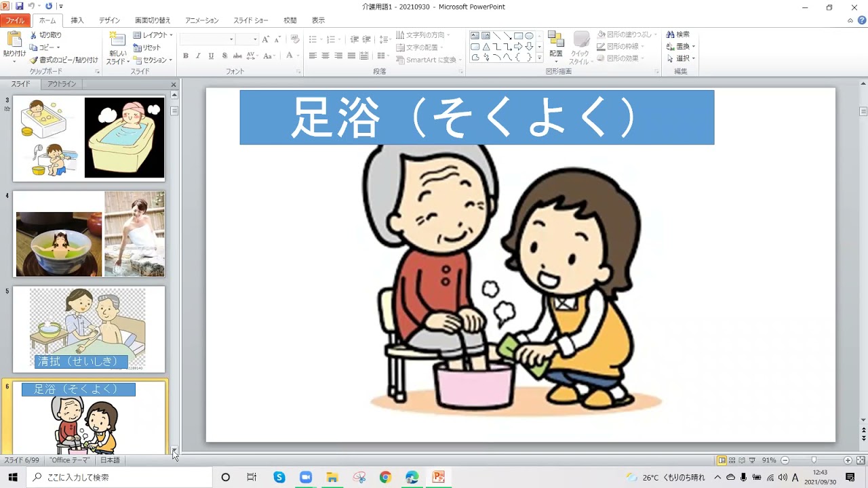This screenshot has width=868, height=488.
Task: Select the triangle shape in shapes gallery
Action: [486, 47]
